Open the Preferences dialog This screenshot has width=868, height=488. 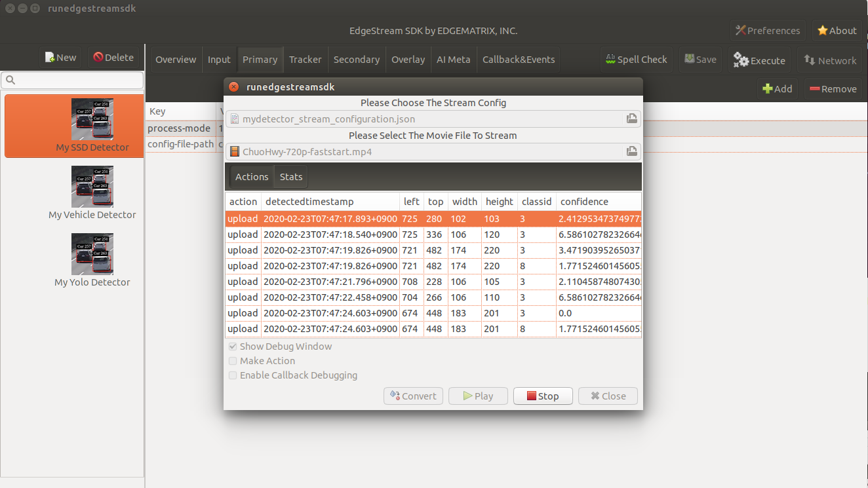point(768,30)
